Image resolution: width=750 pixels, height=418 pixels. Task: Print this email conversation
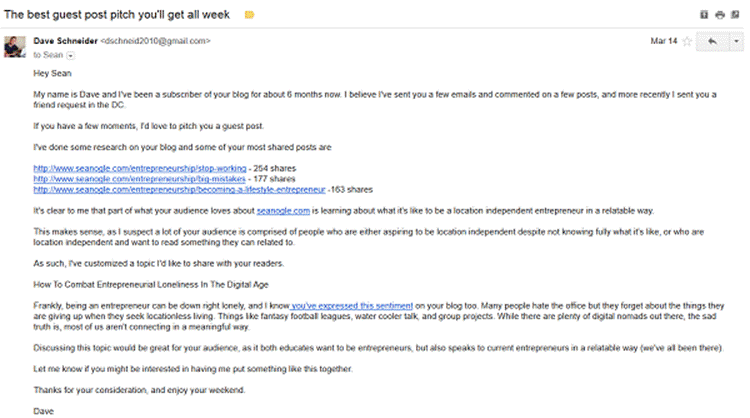[x=719, y=14]
